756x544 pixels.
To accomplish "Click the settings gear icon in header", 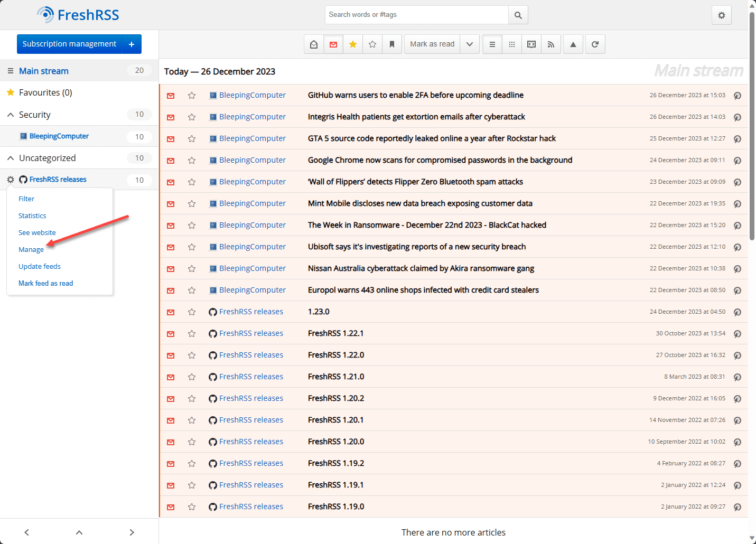I will click(721, 15).
